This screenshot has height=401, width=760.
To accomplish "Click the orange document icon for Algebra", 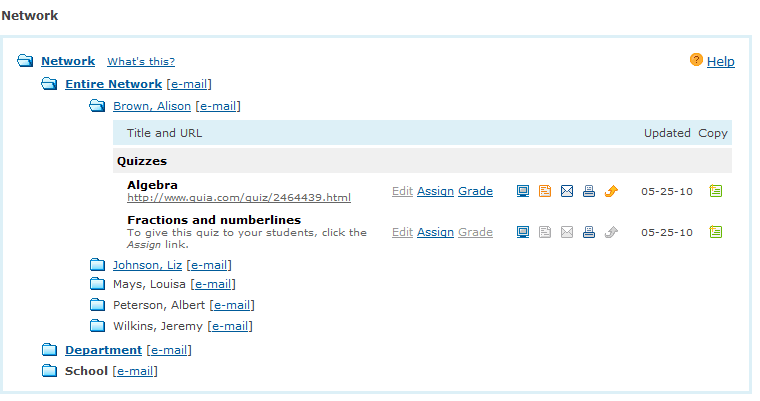I will pyautogui.click(x=545, y=191).
